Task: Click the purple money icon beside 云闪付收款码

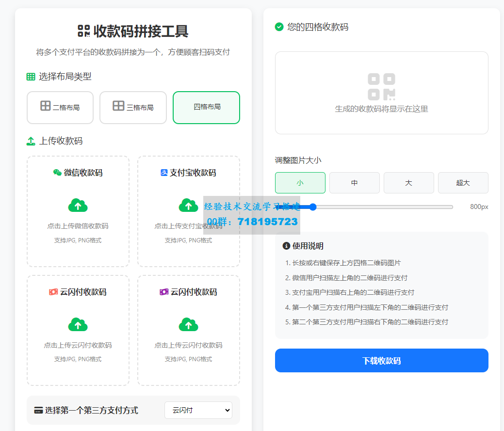Action: (164, 292)
